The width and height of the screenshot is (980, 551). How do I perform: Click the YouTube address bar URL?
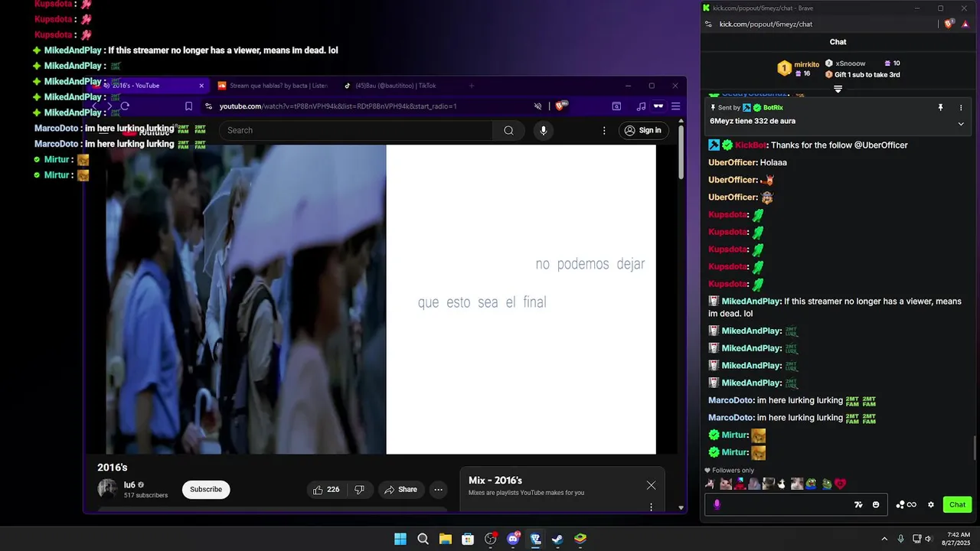tap(338, 106)
